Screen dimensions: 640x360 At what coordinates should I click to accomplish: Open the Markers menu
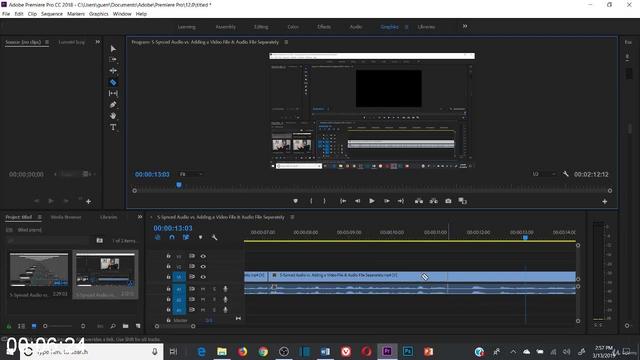76,14
